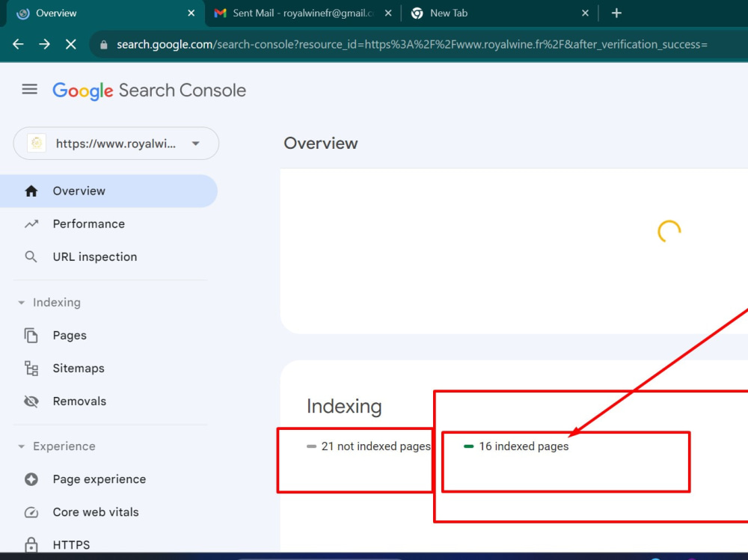This screenshot has height=560, width=748.
Task: Open Page experience report
Action: [99, 479]
